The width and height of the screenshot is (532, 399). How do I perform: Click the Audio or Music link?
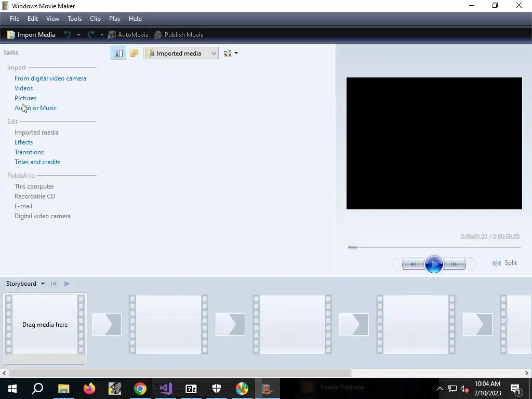click(36, 108)
